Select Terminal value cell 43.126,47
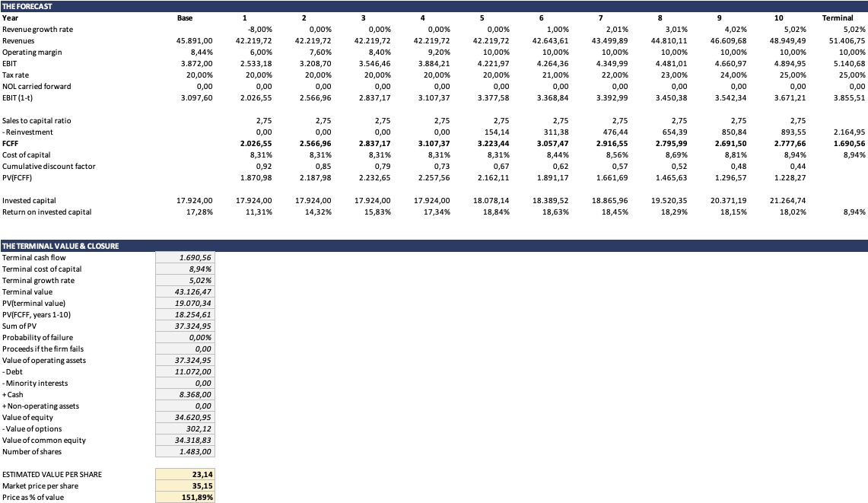This screenshot has height=503, width=868. [185, 292]
